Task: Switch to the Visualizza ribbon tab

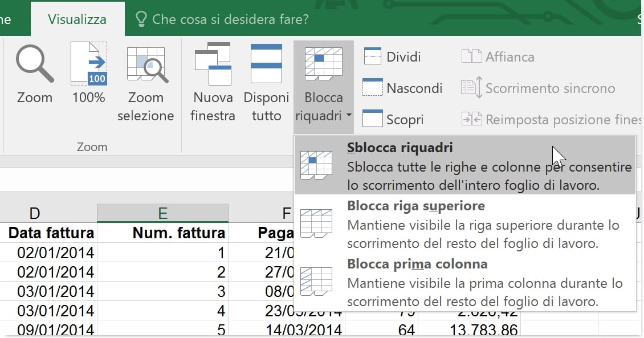Action: point(77,19)
